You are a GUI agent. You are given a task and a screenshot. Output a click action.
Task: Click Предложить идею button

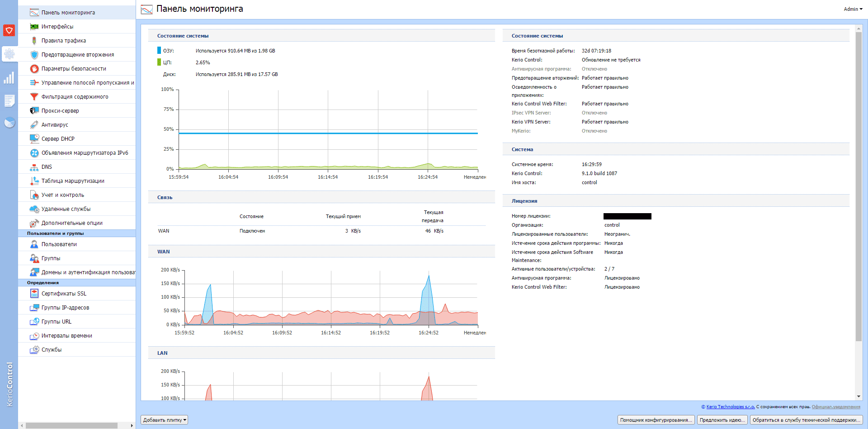coord(722,420)
